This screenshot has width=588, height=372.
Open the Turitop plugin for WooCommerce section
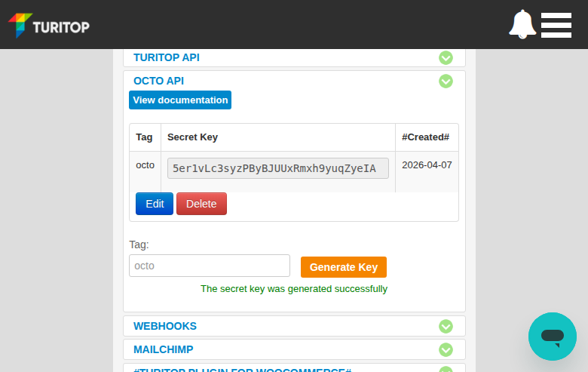click(242, 370)
